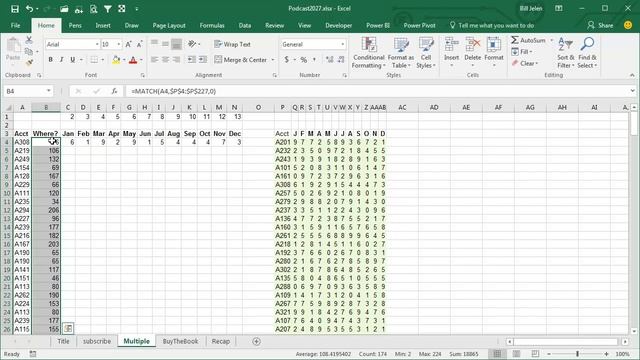Expand the formula bar

click(x=632, y=91)
